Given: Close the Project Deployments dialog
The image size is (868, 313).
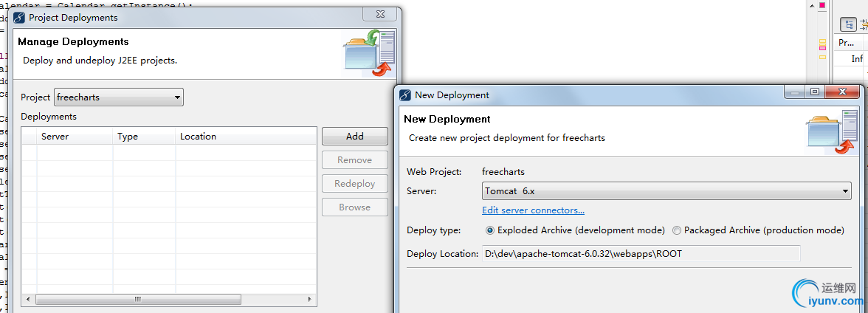Looking at the screenshot, I should (379, 14).
